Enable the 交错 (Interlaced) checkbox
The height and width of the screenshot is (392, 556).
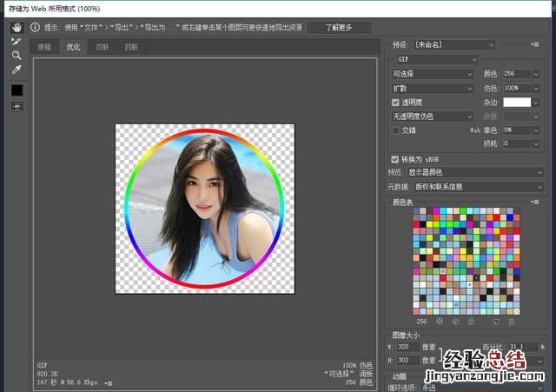[396, 130]
